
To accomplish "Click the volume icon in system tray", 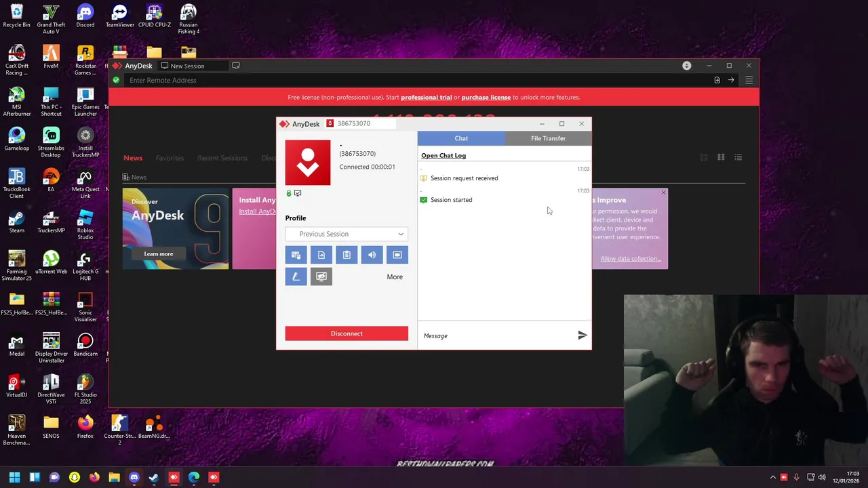I will (x=822, y=477).
